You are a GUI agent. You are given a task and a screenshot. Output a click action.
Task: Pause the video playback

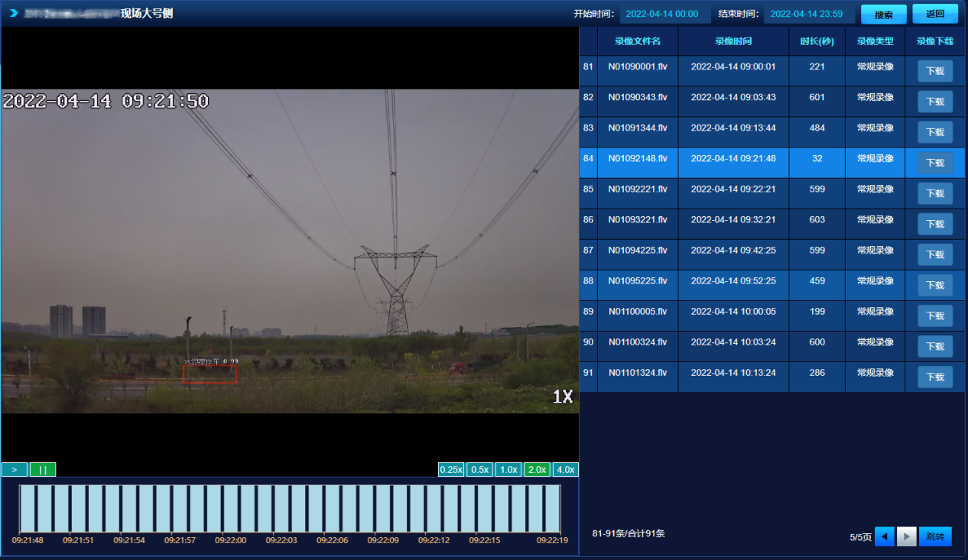[43, 470]
